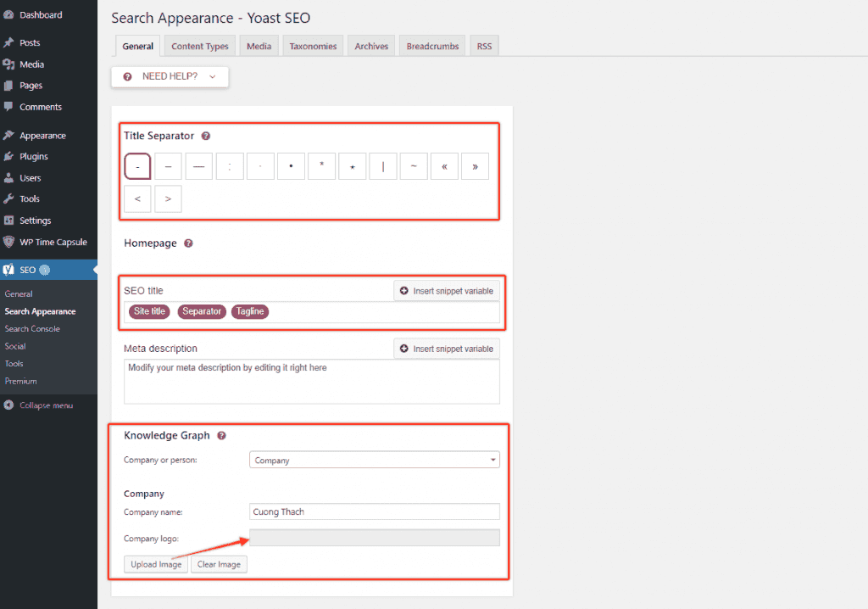Image resolution: width=868 pixels, height=609 pixels.
Task: Open Plugins from the sidebar
Action: [33, 157]
